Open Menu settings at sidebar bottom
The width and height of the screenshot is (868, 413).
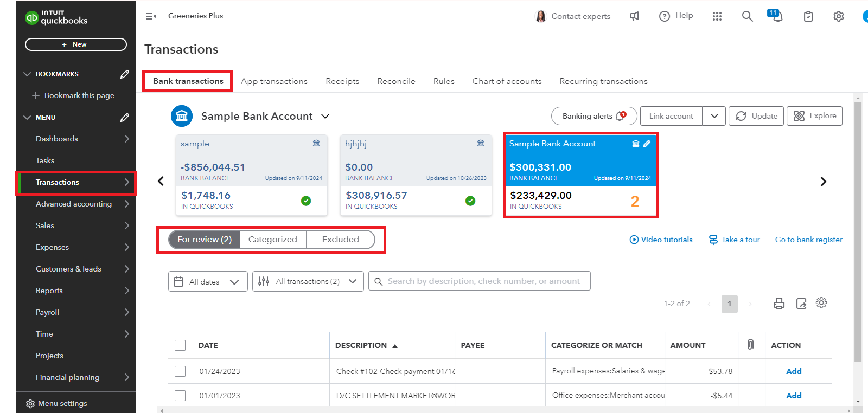(x=56, y=403)
